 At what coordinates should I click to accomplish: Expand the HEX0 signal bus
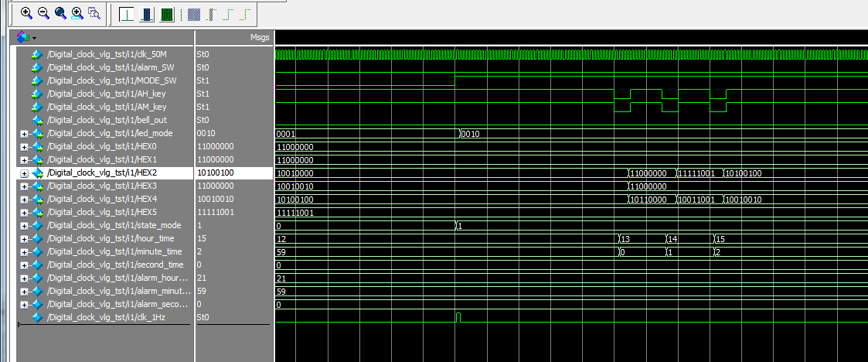point(25,147)
